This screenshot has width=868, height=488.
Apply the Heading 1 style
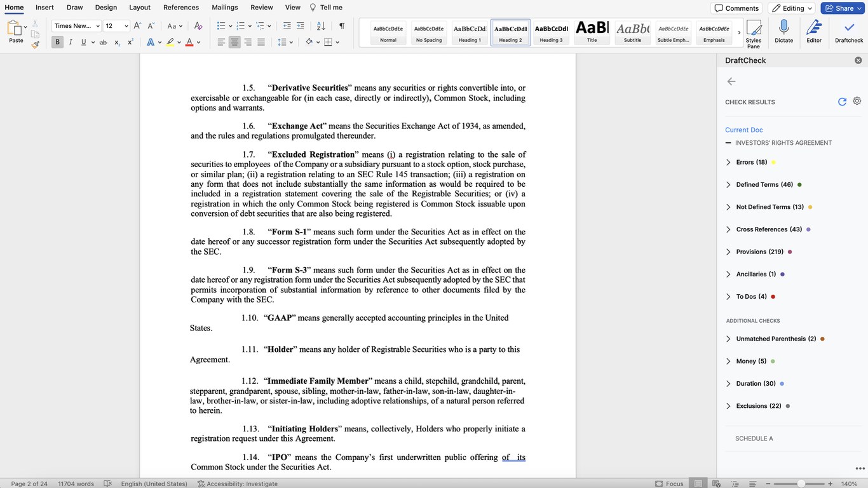[470, 32]
